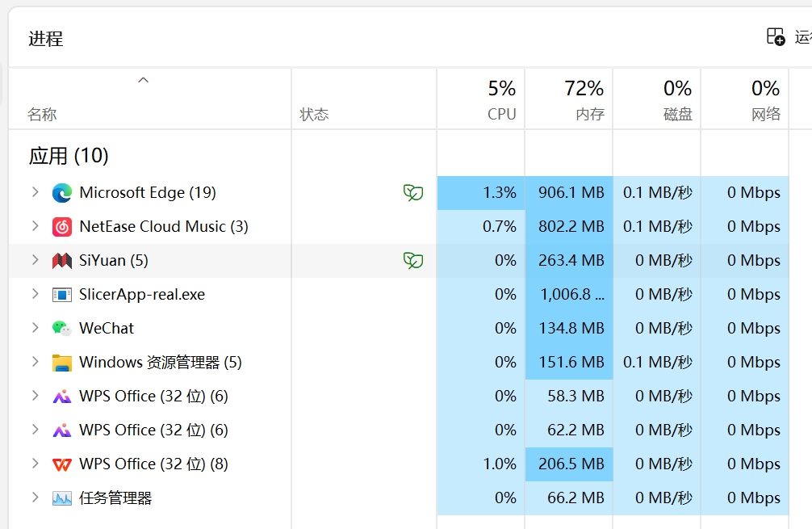Click the efficiency mode leaf beside Microsoft Edge
812x529 pixels.
[x=413, y=193]
